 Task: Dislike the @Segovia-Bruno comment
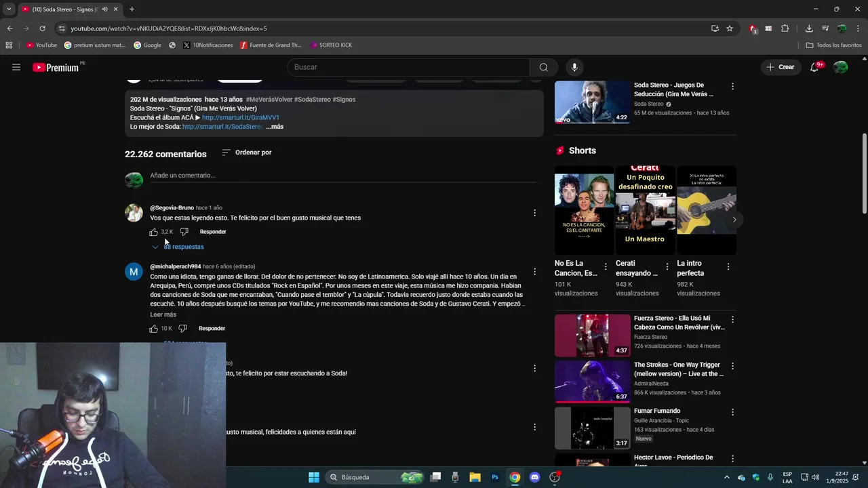[x=184, y=232]
